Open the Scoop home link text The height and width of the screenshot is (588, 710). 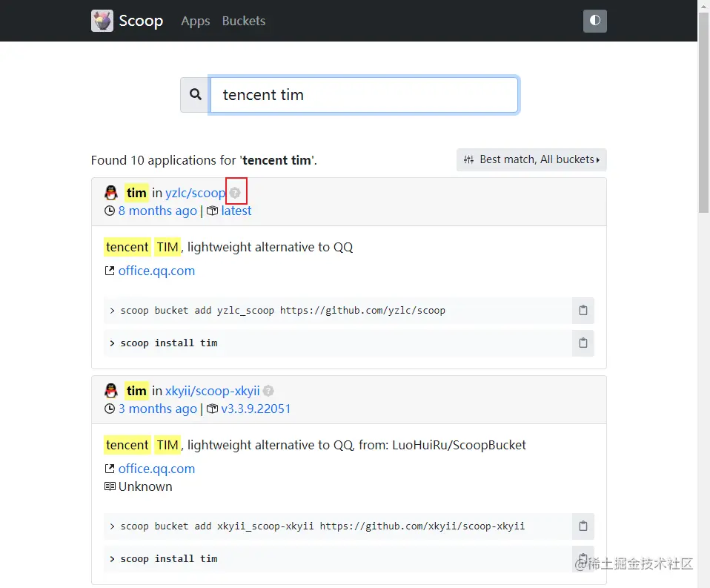[x=141, y=21]
